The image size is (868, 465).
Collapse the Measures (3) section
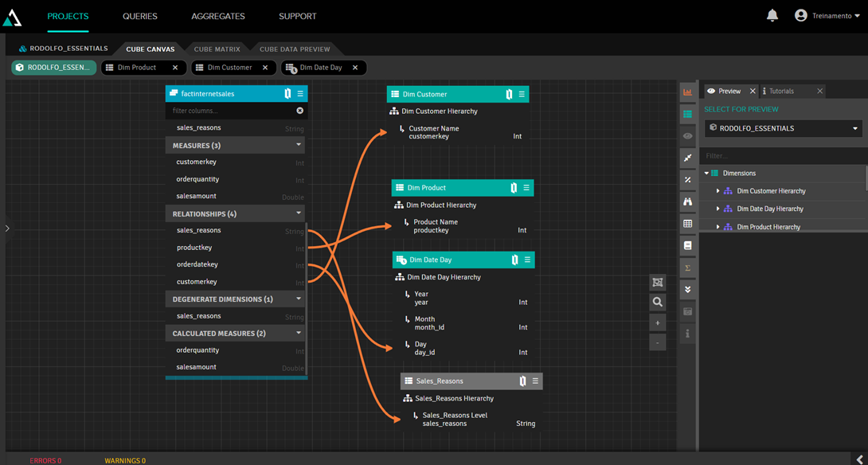(x=299, y=145)
